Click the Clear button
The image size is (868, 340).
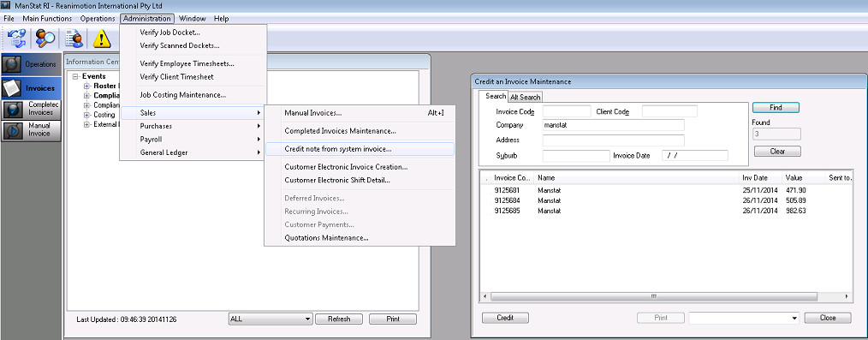coord(777,152)
